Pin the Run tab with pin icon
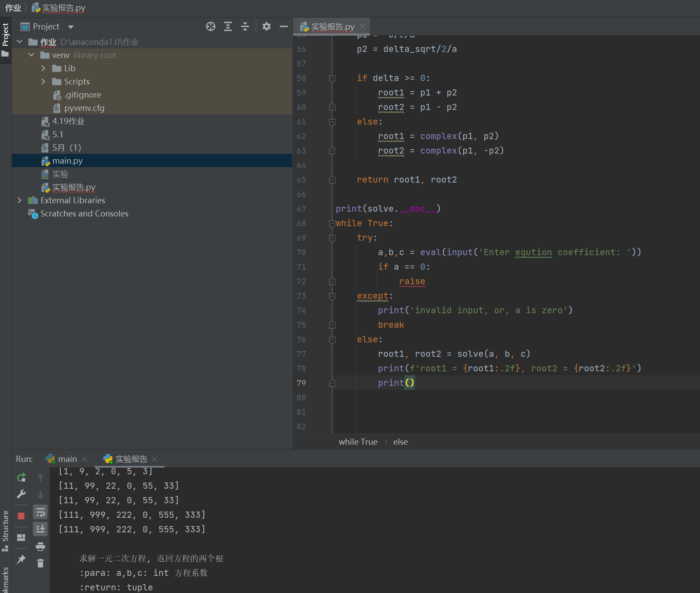 pos(21,559)
